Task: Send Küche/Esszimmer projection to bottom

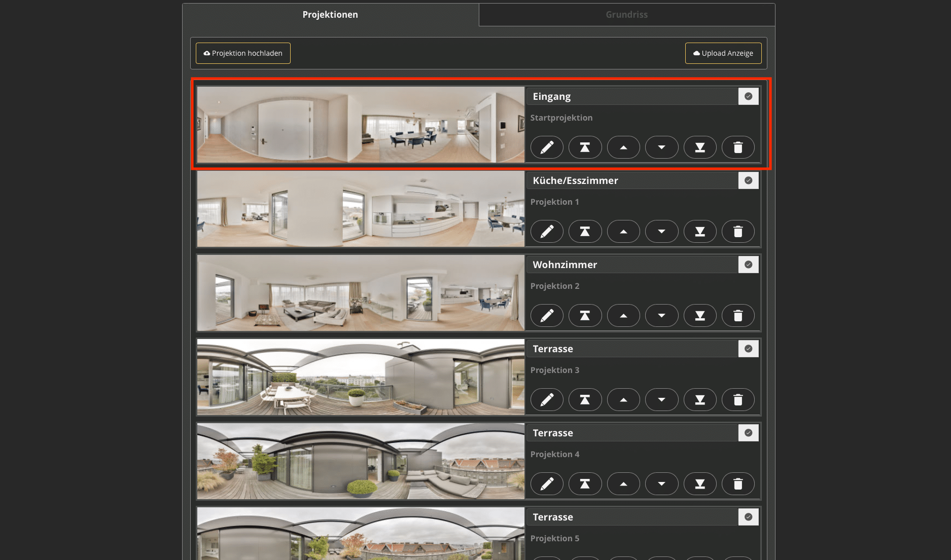Action: (700, 232)
